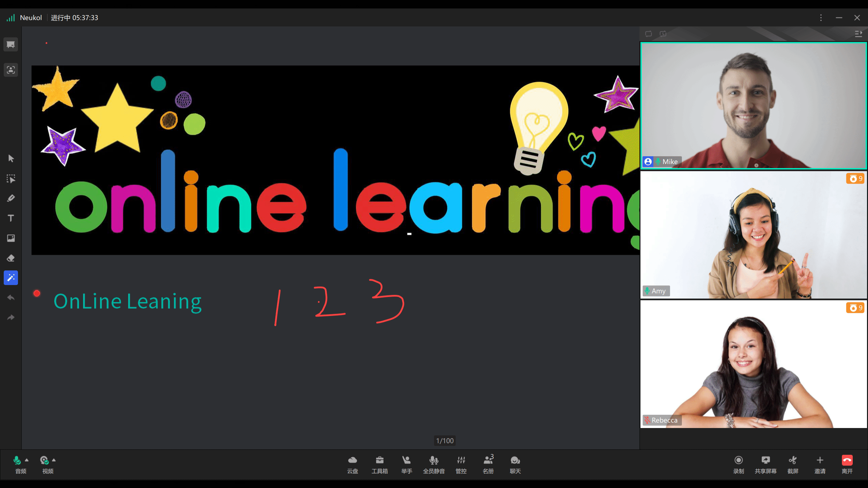Viewport: 868px width, 488px height.
Task: Choose the area selection tool
Action: (11, 179)
